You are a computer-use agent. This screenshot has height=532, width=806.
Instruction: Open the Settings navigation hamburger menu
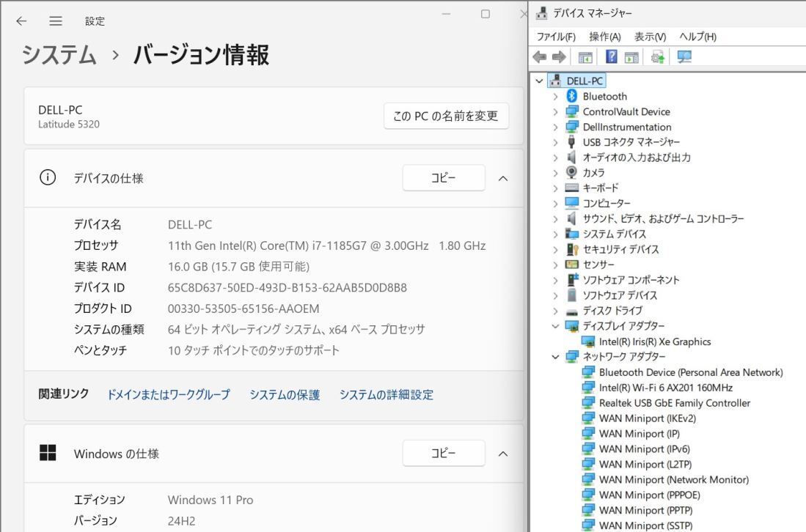point(55,21)
